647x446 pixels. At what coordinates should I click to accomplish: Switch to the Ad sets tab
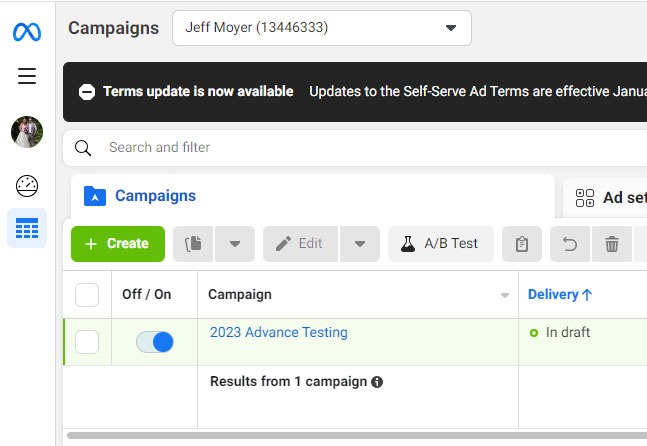click(605, 198)
